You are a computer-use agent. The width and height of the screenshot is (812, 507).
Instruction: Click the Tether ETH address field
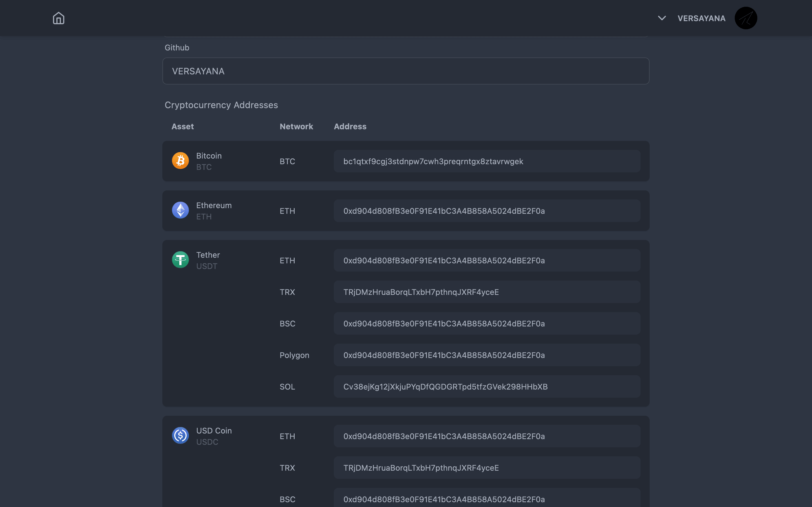[487, 260]
